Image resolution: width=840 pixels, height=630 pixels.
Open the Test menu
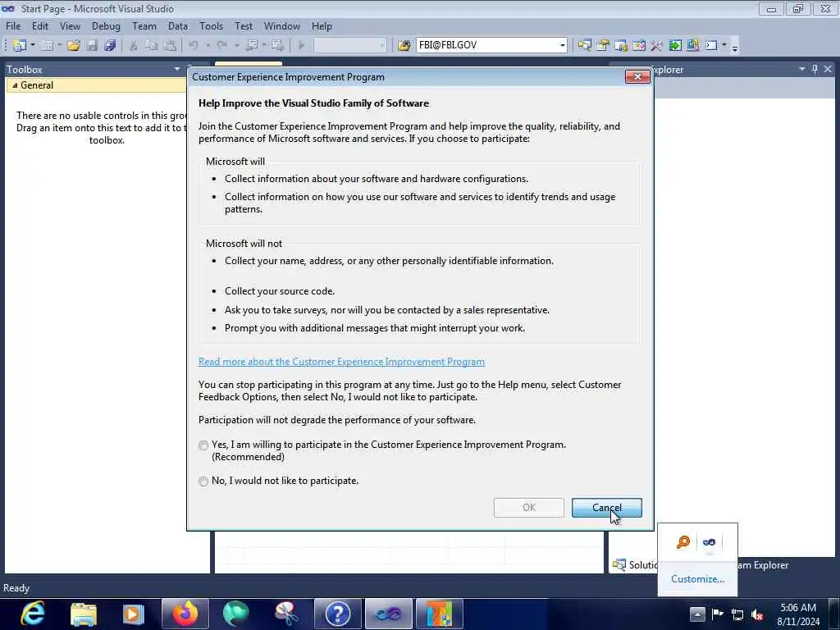pyautogui.click(x=243, y=26)
